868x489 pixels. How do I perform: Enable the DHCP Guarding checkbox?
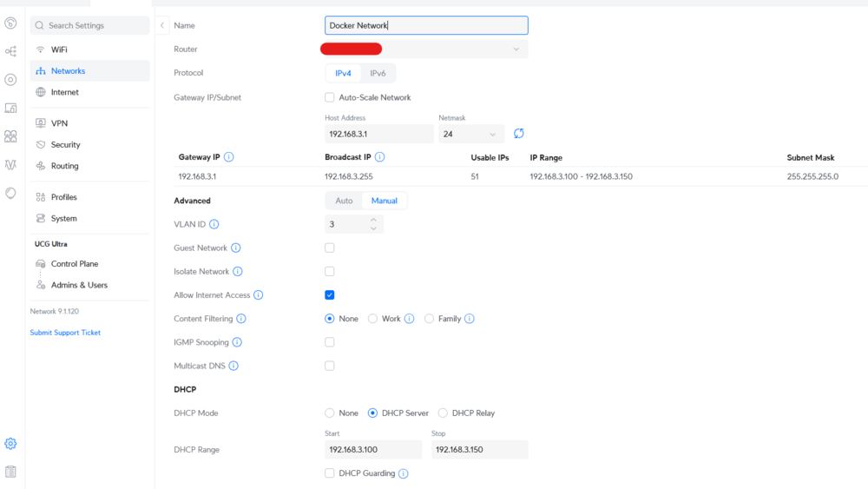click(x=329, y=473)
